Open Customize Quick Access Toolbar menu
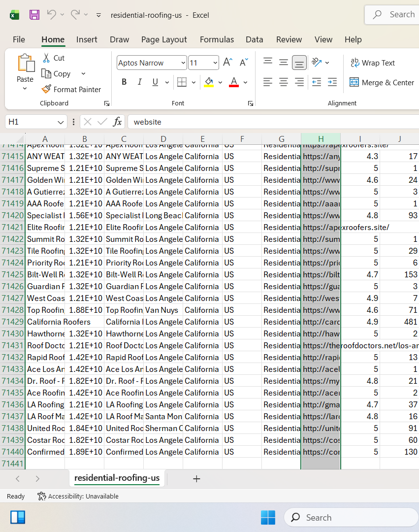This screenshot has width=419, height=532. [x=98, y=15]
